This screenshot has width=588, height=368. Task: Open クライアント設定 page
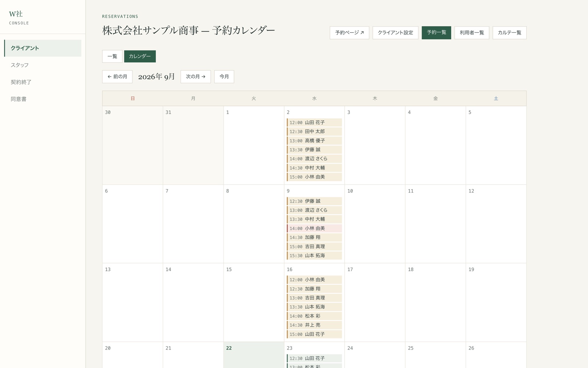click(395, 33)
